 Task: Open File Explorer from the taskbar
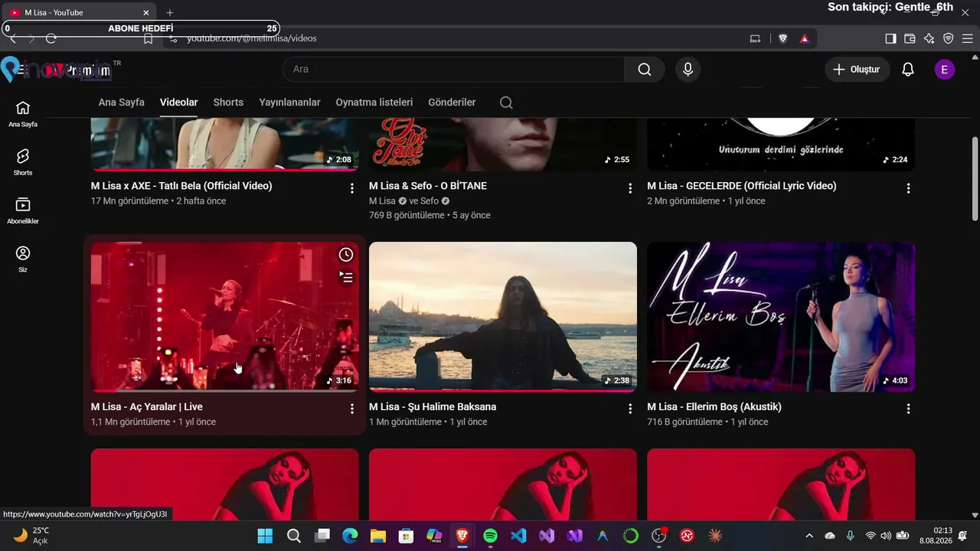coord(377,536)
